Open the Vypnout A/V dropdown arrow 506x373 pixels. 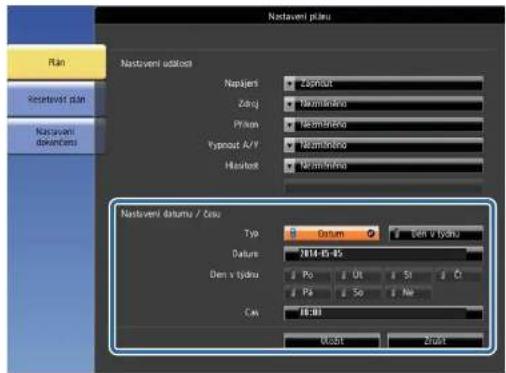(289, 146)
